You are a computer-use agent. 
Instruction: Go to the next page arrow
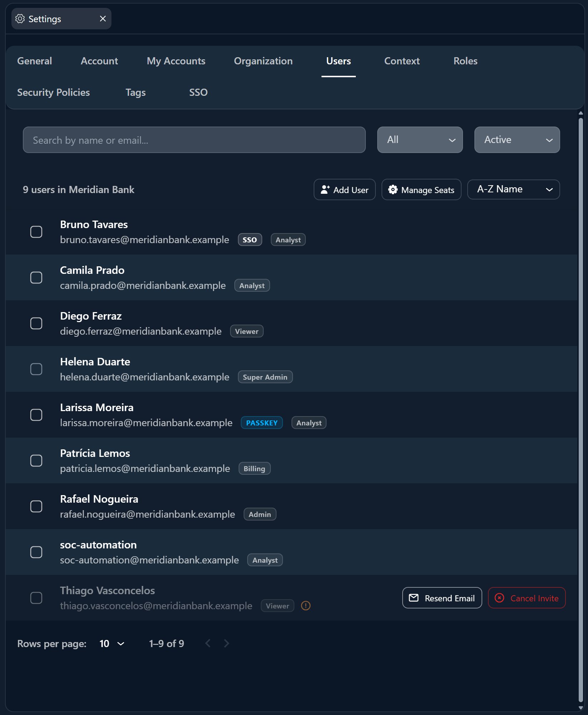tap(226, 643)
